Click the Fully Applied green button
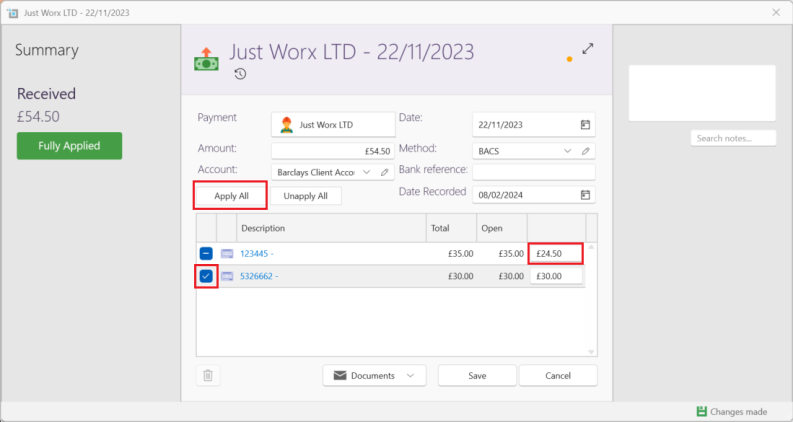 (69, 146)
